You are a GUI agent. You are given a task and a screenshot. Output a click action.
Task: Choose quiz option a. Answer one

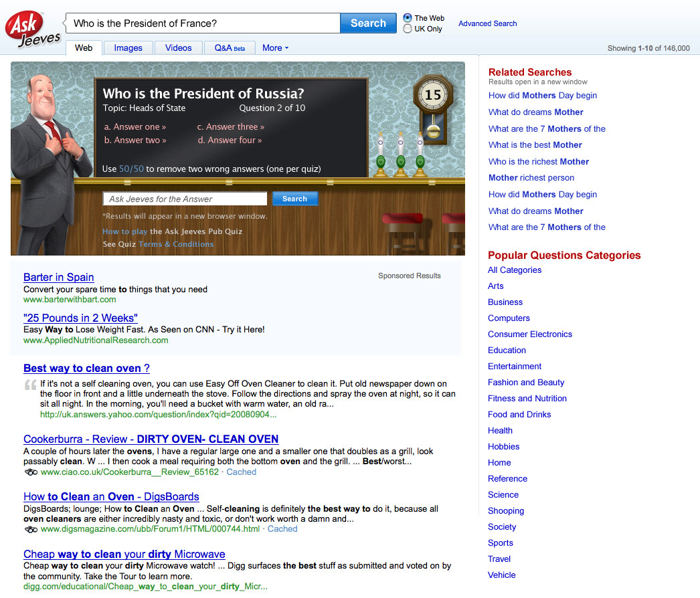[135, 126]
